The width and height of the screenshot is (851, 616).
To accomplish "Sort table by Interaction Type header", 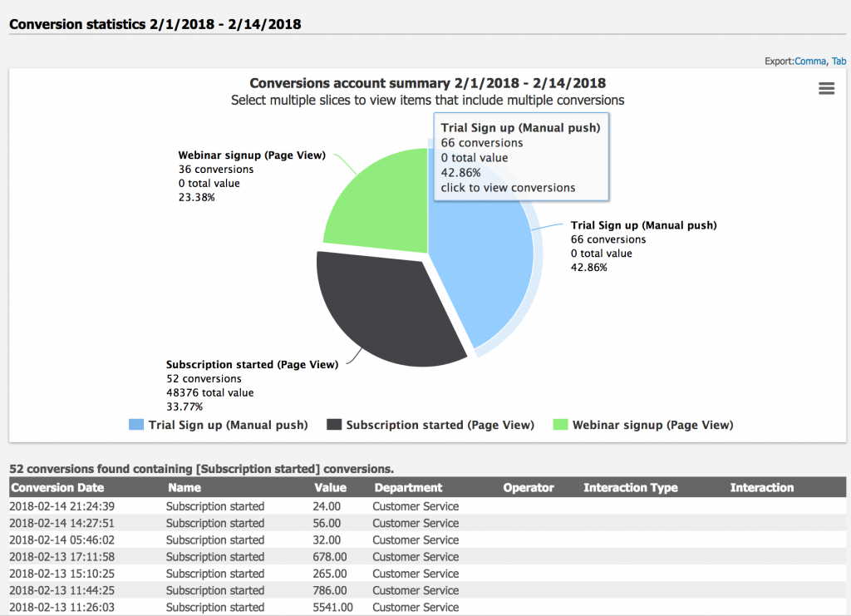I will coord(630,488).
